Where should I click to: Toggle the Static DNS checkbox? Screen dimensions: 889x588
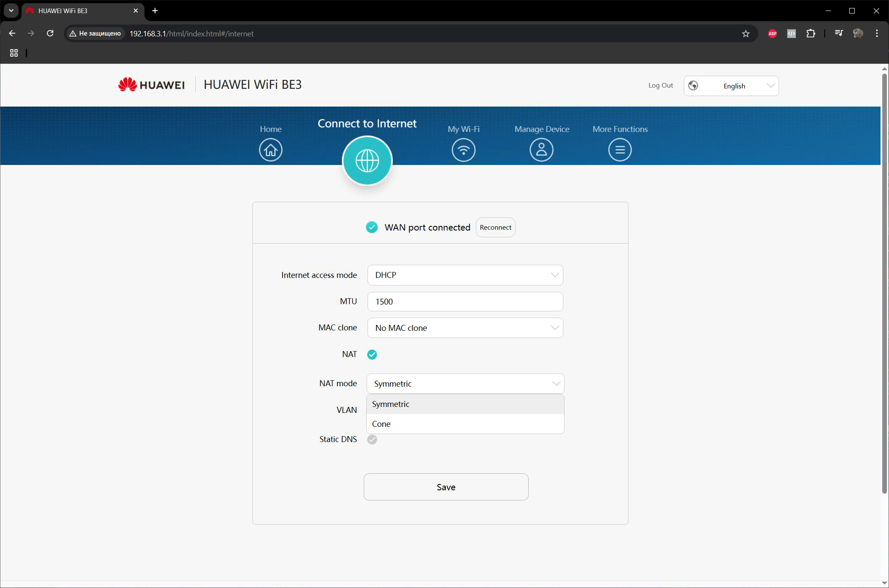pyautogui.click(x=372, y=440)
